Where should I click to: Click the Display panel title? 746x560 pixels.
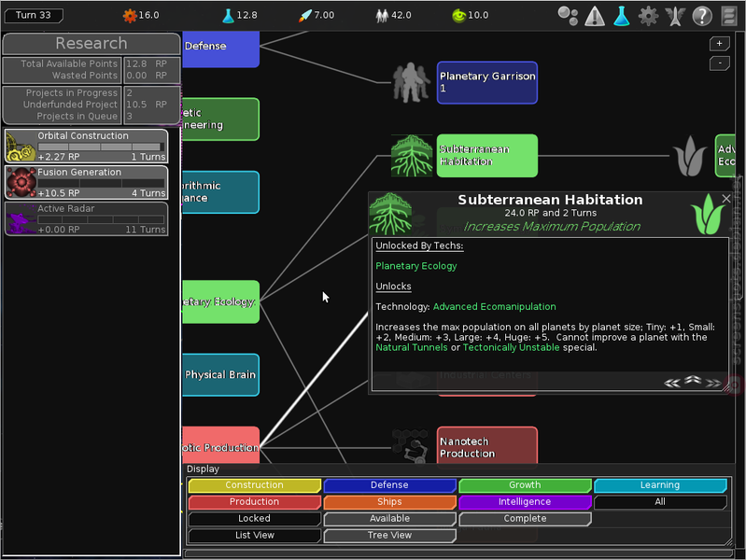pyautogui.click(x=204, y=469)
